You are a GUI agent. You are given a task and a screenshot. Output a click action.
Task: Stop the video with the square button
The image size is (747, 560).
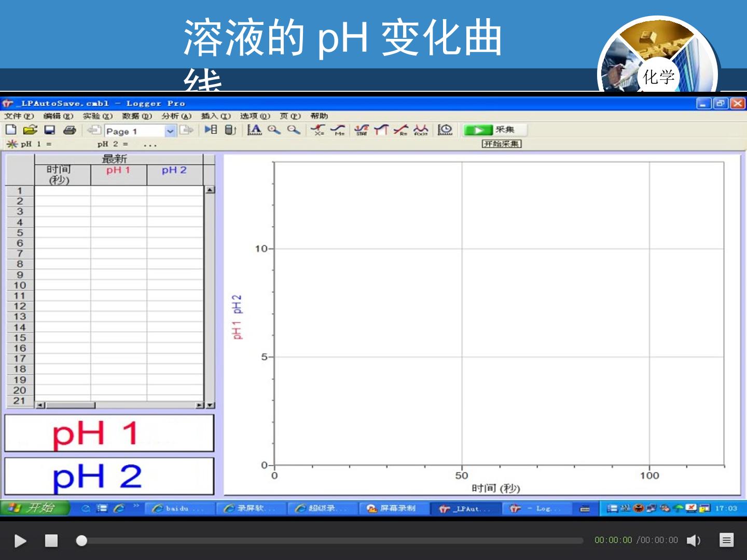51,541
